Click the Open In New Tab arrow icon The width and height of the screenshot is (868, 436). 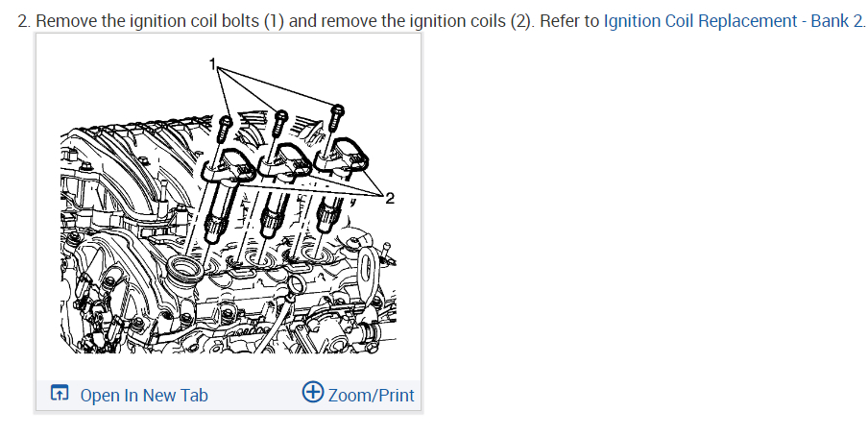tap(60, 393)
